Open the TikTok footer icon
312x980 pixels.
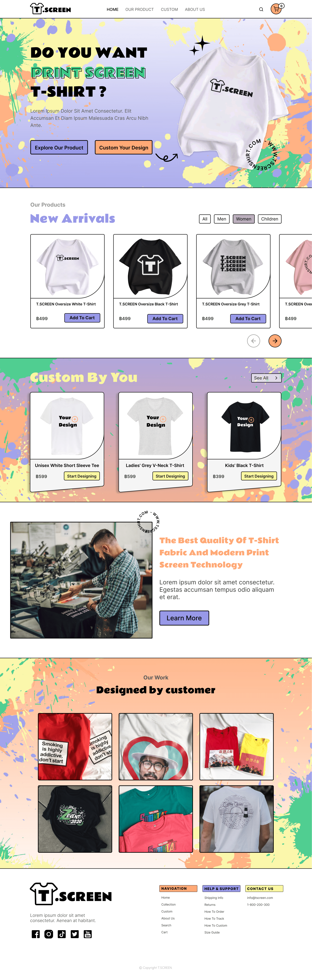pyautogui.click(x=62, y=934)
